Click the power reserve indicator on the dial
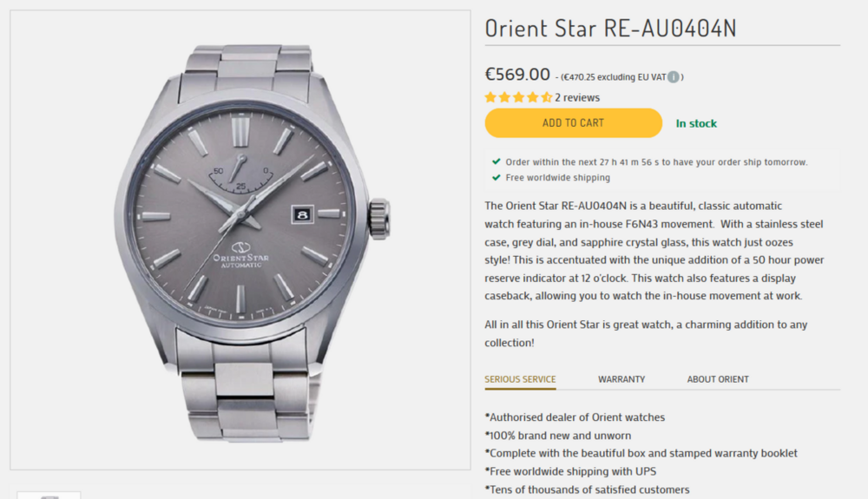This screenshot has width=868, height=499. pyautogui.click(x=240, y=175)
